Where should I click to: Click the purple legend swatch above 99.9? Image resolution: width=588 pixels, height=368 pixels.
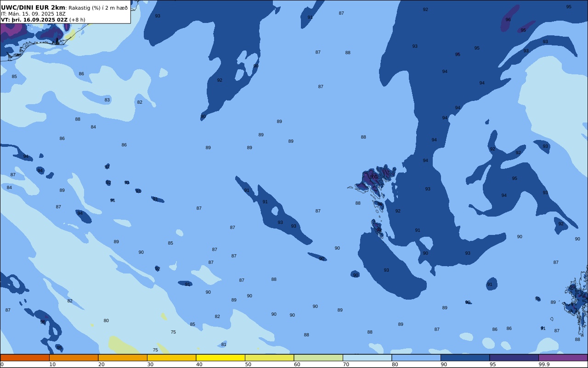click(563, 357)
